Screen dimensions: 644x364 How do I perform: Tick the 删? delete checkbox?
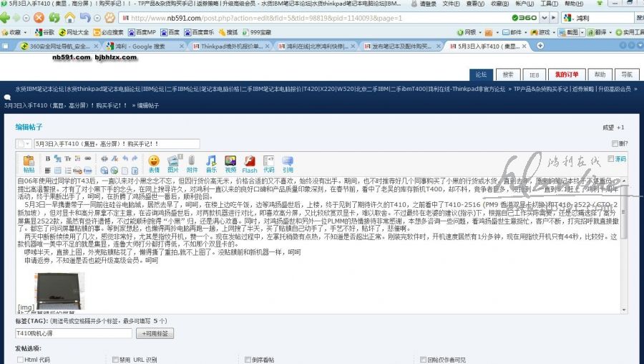click(x=615, y=143)
